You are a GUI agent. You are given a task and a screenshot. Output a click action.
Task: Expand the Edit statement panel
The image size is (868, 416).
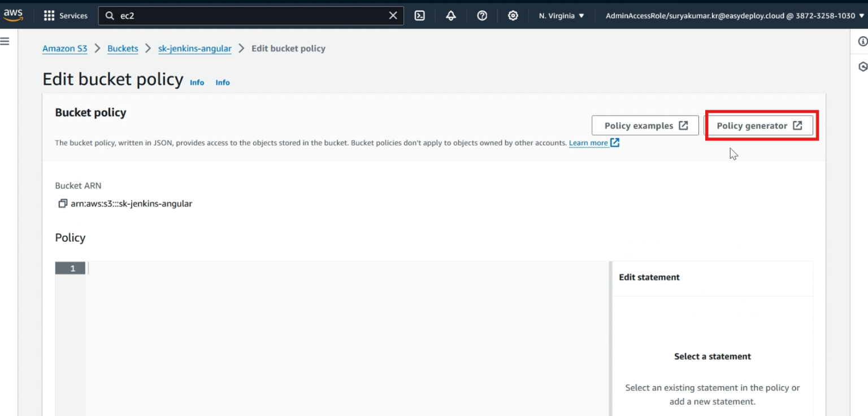pos(649,277)
